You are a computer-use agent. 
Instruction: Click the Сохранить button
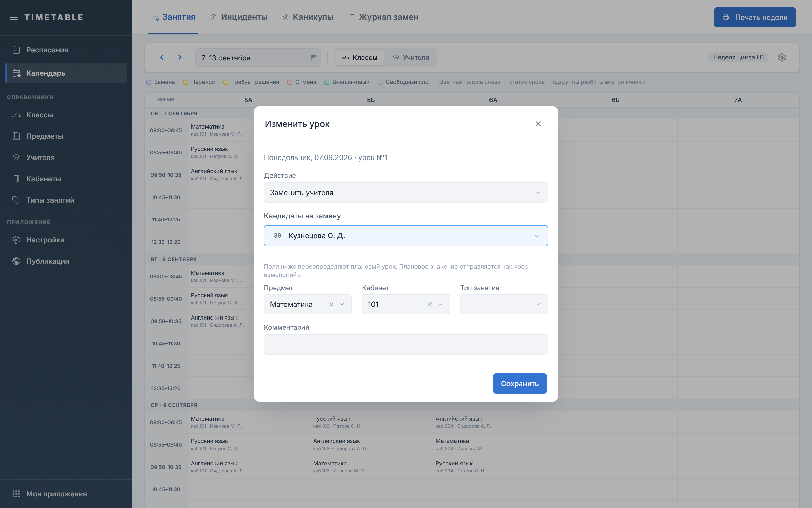click(x=519, y=384)
